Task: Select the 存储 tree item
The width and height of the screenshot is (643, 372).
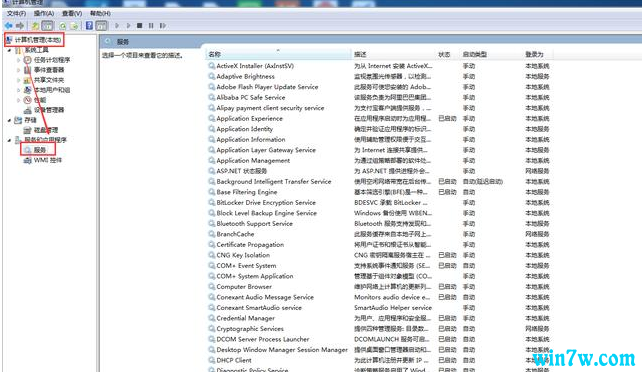Action: pyautogui.click(x=30, y=120)
